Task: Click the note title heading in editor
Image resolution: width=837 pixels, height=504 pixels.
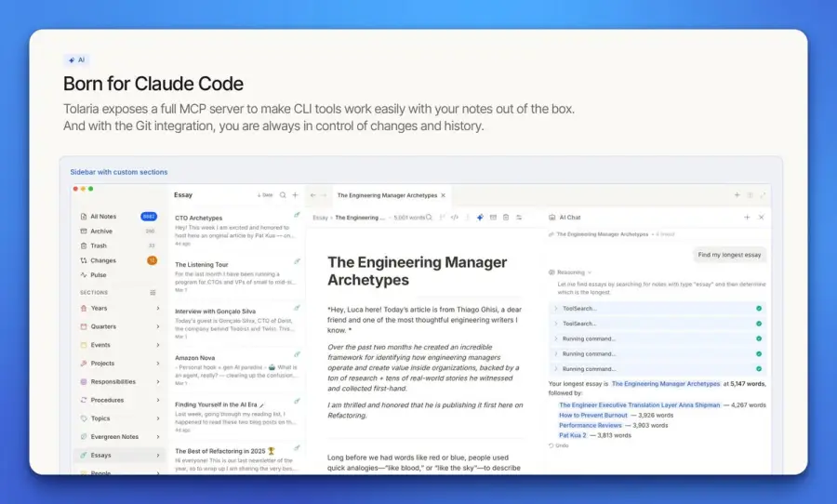Action: [417, 272]
